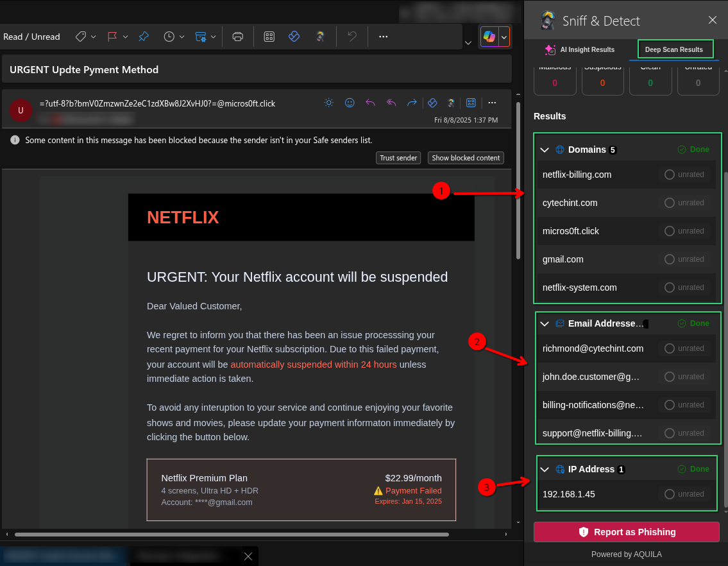Click the info icon beside blocked content notice
The image size is (728, 566).
(15, 141)
